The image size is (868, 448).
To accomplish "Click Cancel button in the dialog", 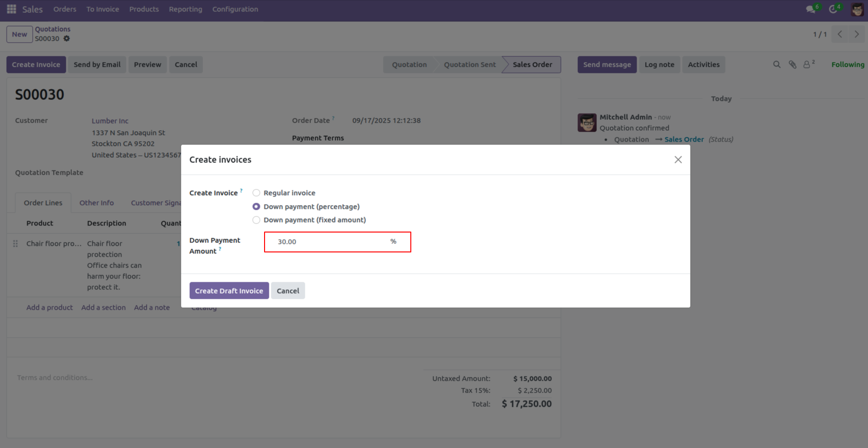I will click(x=288, y=291).
